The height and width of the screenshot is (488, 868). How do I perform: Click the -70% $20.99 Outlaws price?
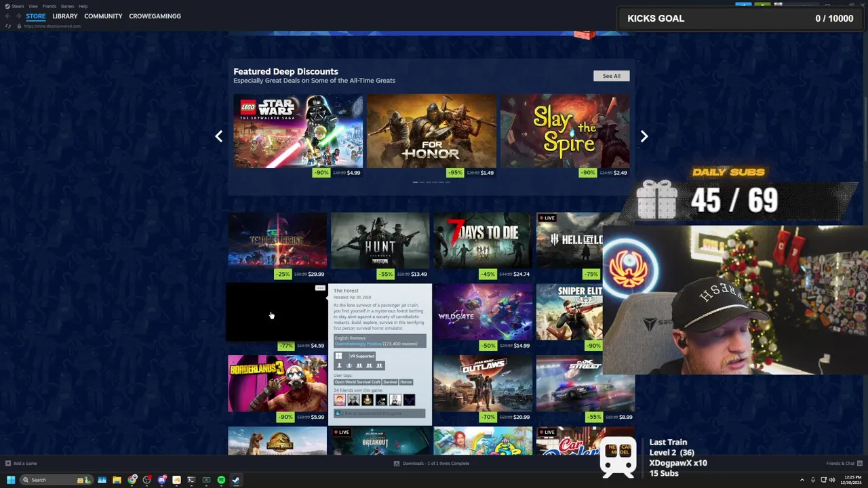click(x=505, y=417)
